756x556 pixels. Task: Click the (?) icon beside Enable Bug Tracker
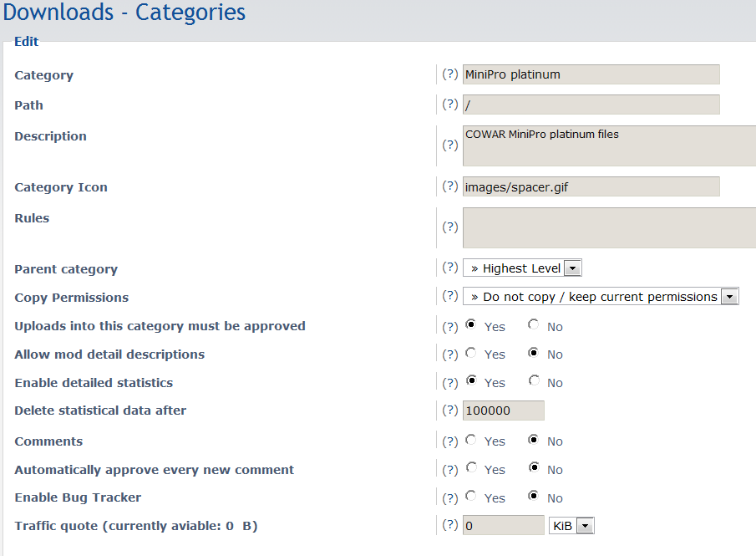[x=449, y=497]
